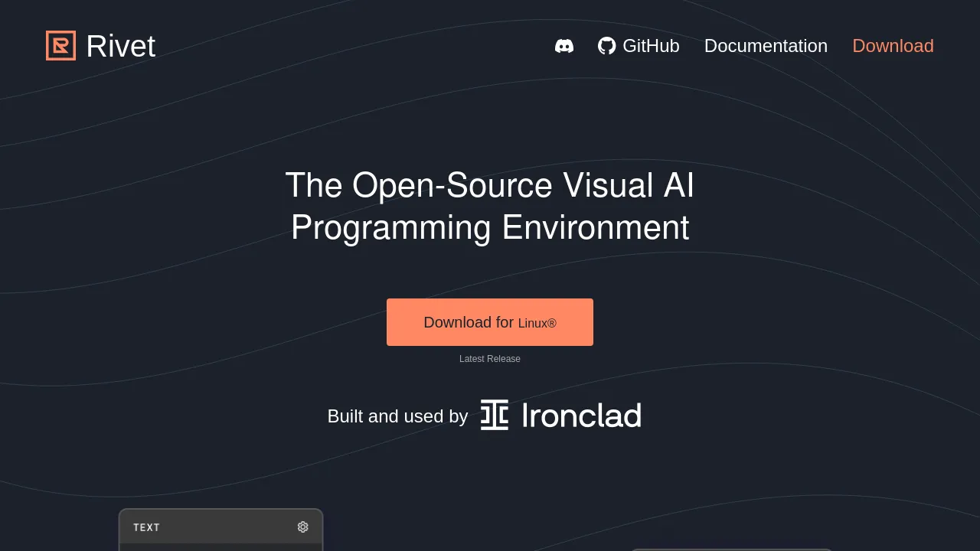The width and height of the screenshot is (980, 551).
Task: Click the Ironclad emblem icon
Action: coord(495,415)
